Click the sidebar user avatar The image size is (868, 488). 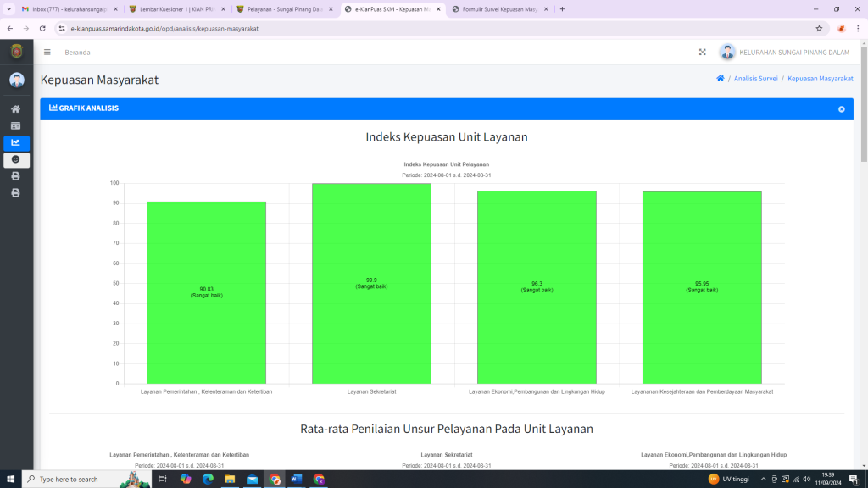[x=17, y=80]
